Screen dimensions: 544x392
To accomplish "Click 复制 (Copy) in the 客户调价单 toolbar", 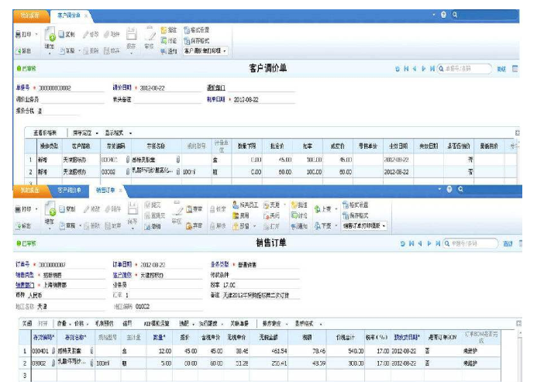I will click(x=67, y=34).
